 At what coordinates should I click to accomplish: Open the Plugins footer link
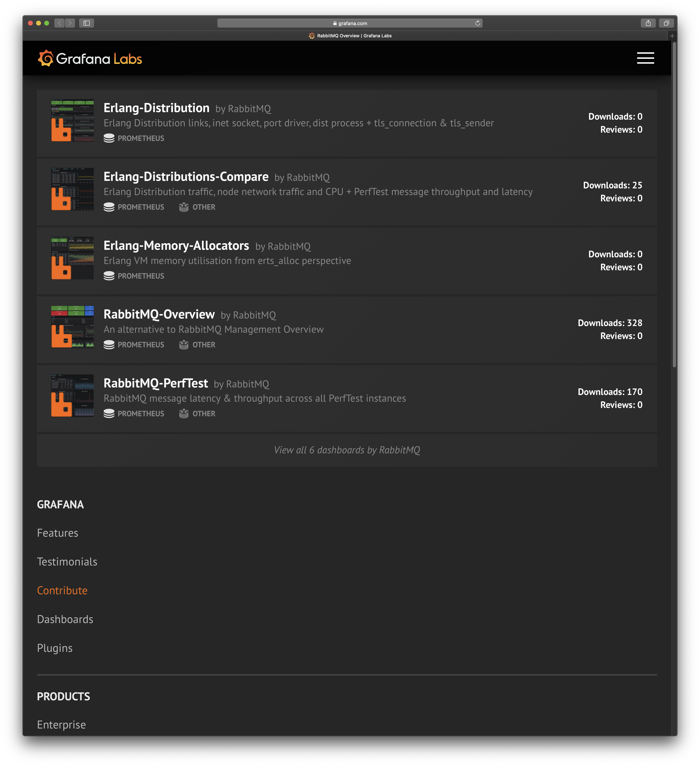[x=55, y=648]
